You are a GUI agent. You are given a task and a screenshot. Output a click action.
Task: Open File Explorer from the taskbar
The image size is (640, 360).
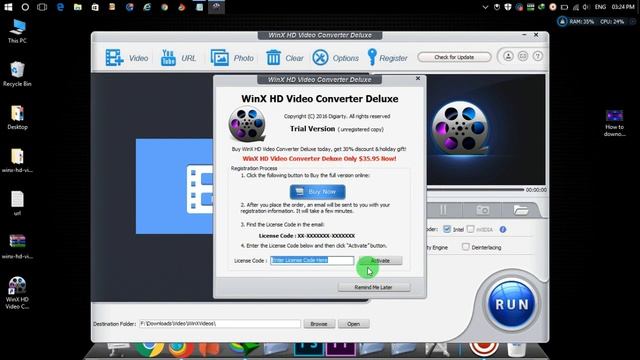point(78,7)
